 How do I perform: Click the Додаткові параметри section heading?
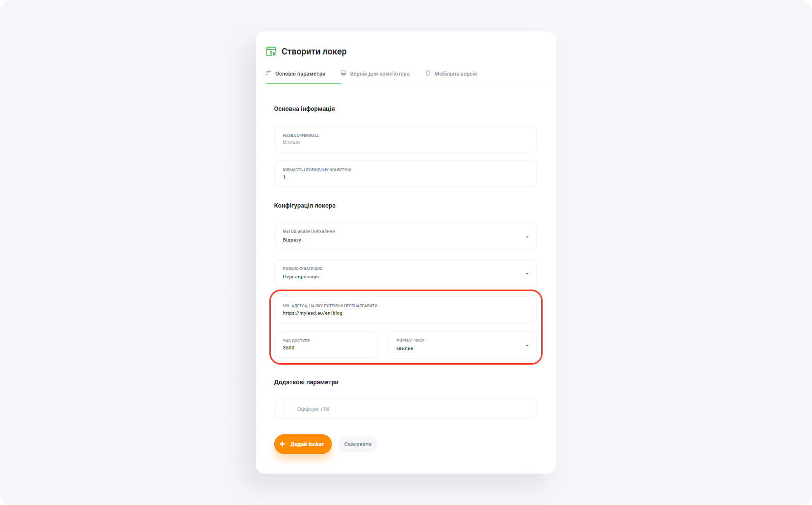pyautogui.click(x=306, y=382)
